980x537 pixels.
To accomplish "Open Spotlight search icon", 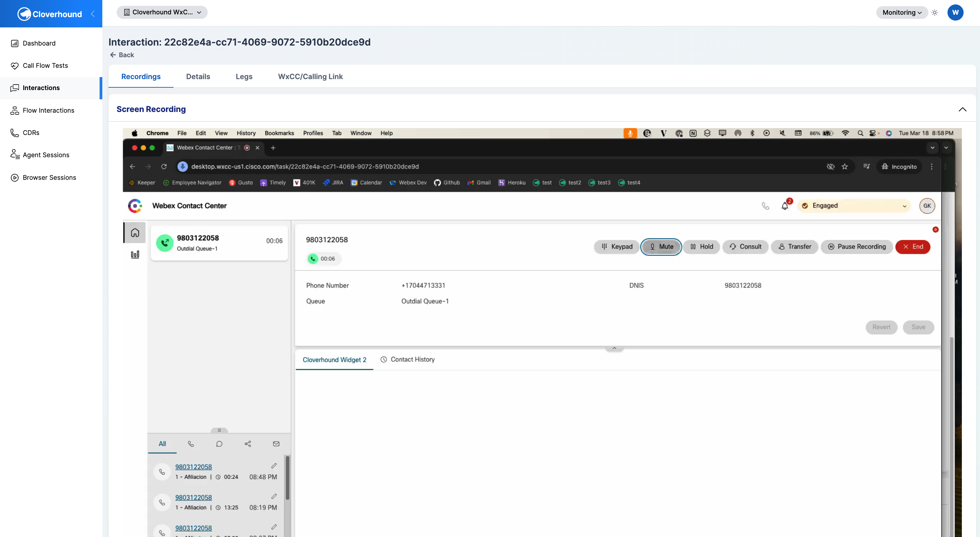I will [x=860, y=133].
